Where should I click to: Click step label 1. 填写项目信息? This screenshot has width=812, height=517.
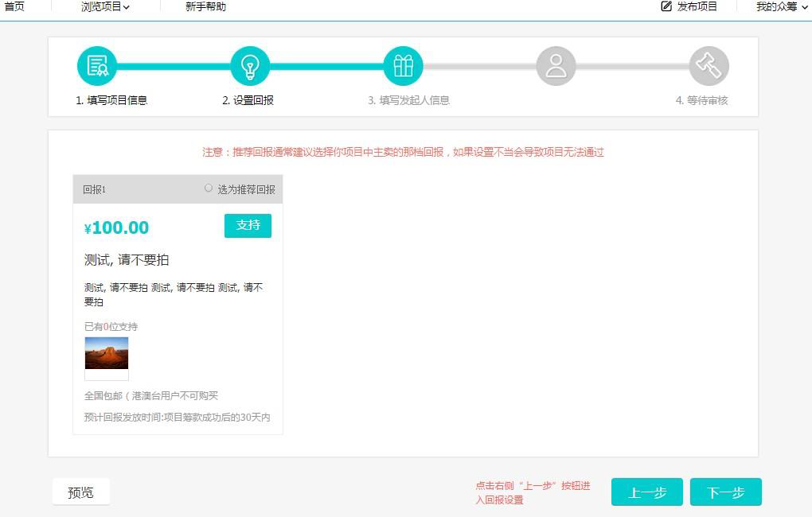111,100
